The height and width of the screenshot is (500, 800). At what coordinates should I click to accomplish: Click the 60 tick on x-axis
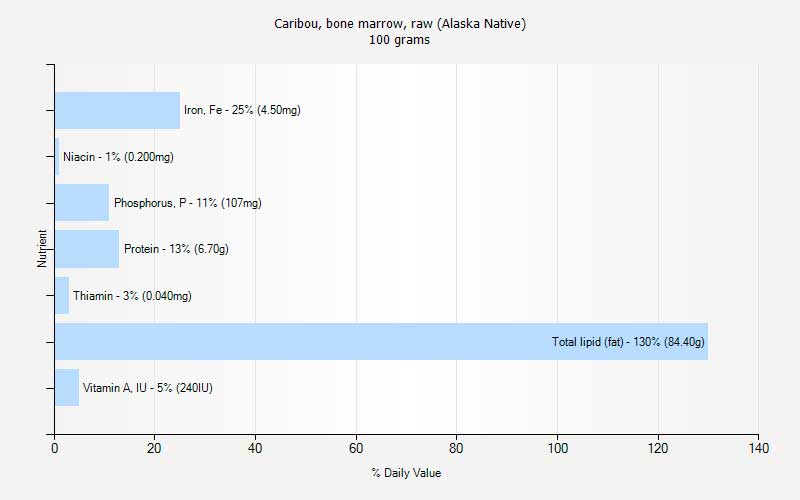356,448
